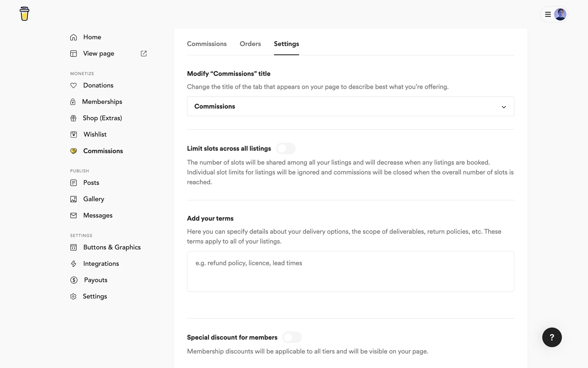Expand dropdown using the chevron arrow

coord(503,107)
